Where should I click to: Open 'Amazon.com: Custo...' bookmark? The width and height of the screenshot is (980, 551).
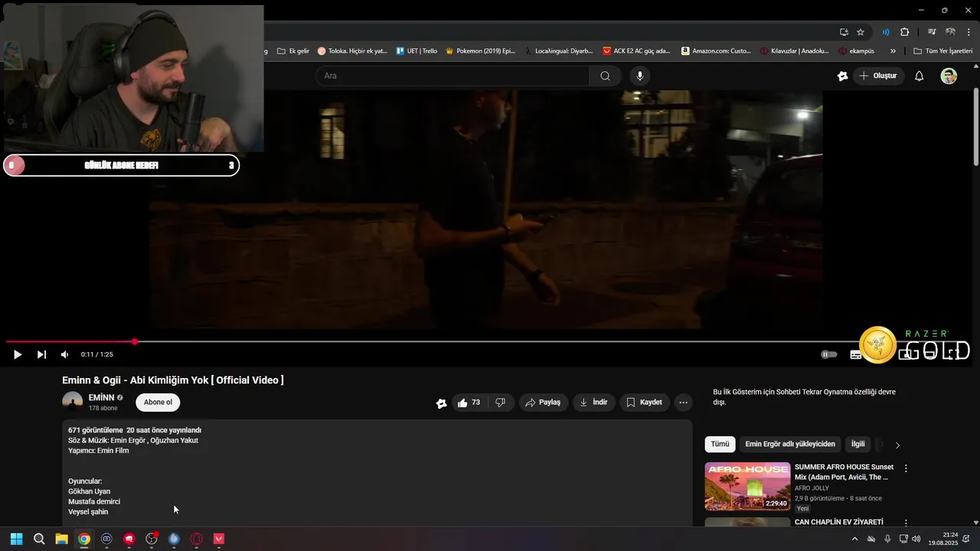(x=716, y=51)
